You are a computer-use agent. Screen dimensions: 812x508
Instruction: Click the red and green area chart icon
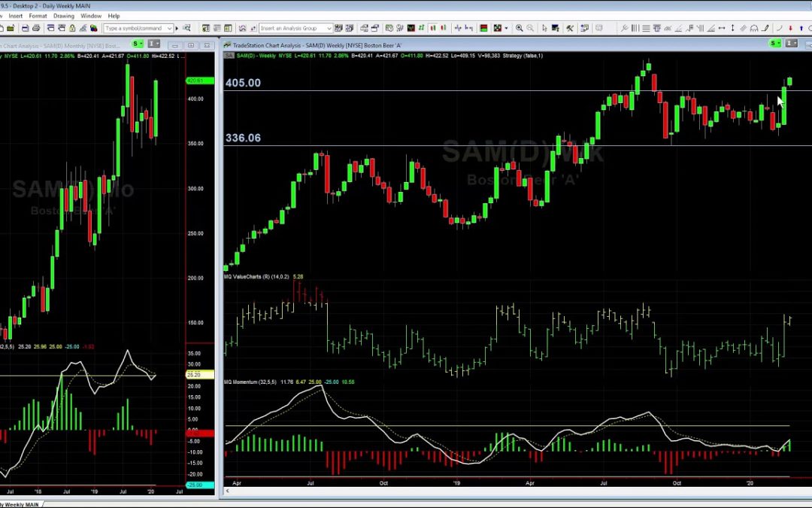coord(483,28)
